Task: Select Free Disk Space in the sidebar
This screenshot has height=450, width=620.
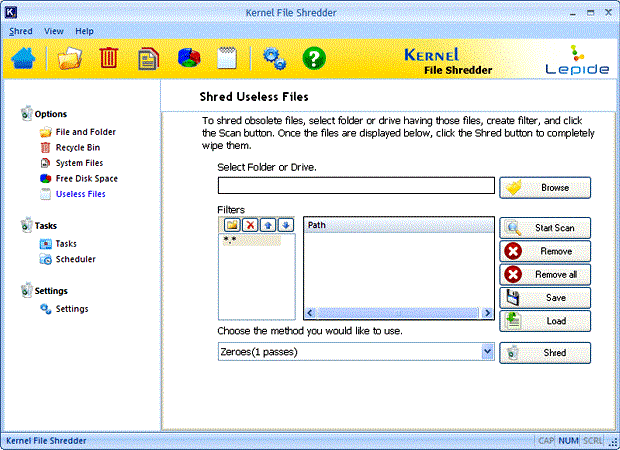Action: coord(79,179)
